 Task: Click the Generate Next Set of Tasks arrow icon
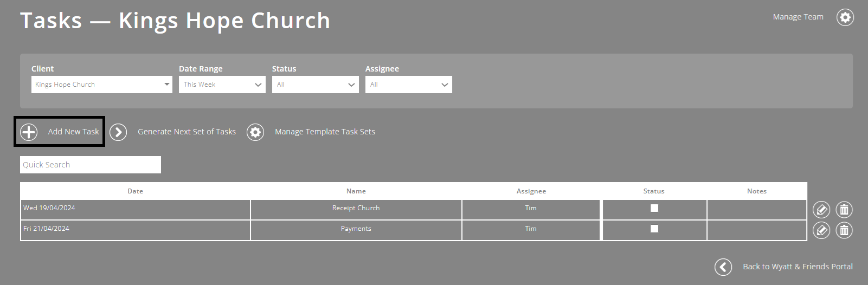(118, 132)
